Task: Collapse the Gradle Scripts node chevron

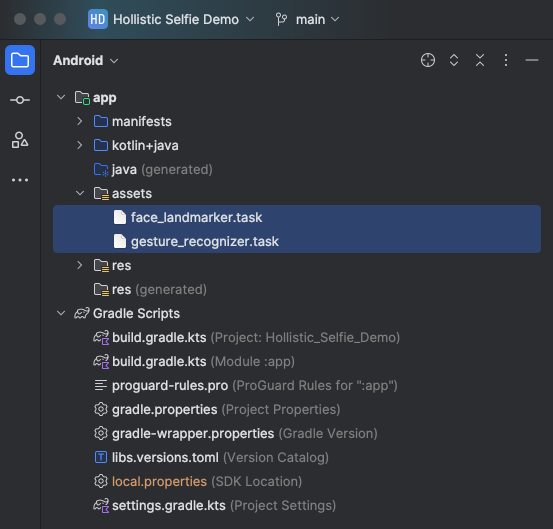Action: click(x=61, y=313)
